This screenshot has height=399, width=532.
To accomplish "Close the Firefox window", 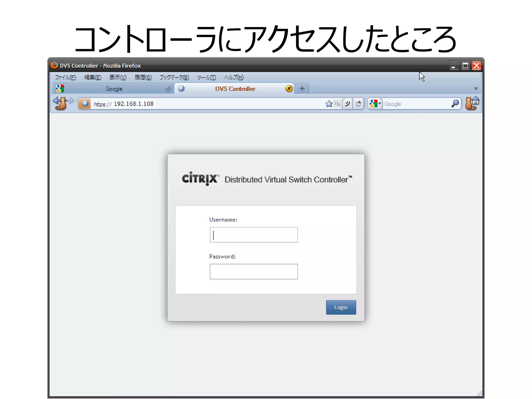I will (x=477, y=66).
